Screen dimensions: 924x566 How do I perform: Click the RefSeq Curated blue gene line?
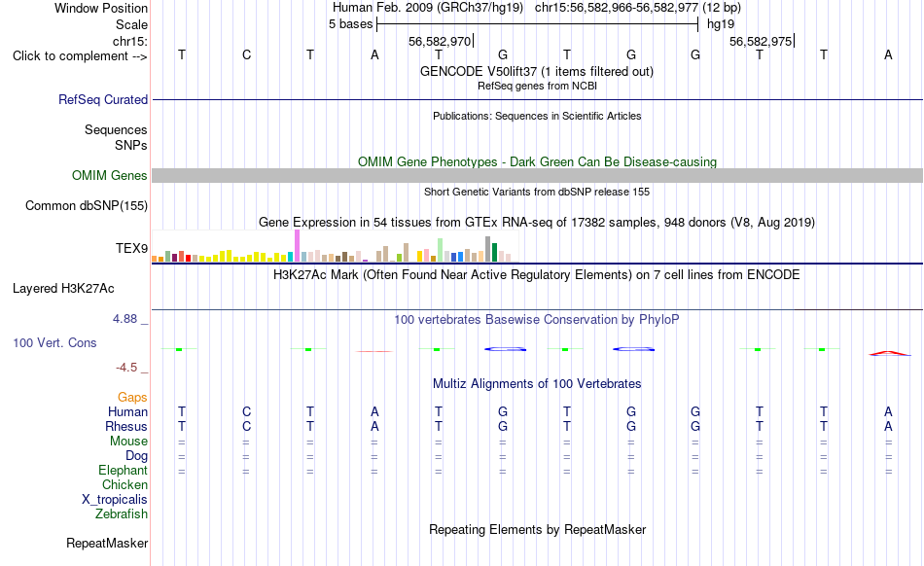tap(537, 99)
